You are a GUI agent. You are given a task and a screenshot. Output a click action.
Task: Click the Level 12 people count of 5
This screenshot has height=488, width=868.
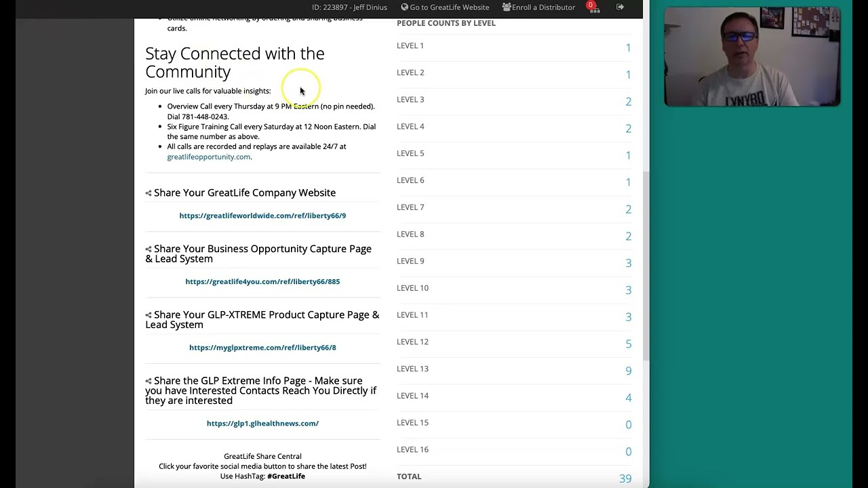pyautogui.click(x=628, y=344)
